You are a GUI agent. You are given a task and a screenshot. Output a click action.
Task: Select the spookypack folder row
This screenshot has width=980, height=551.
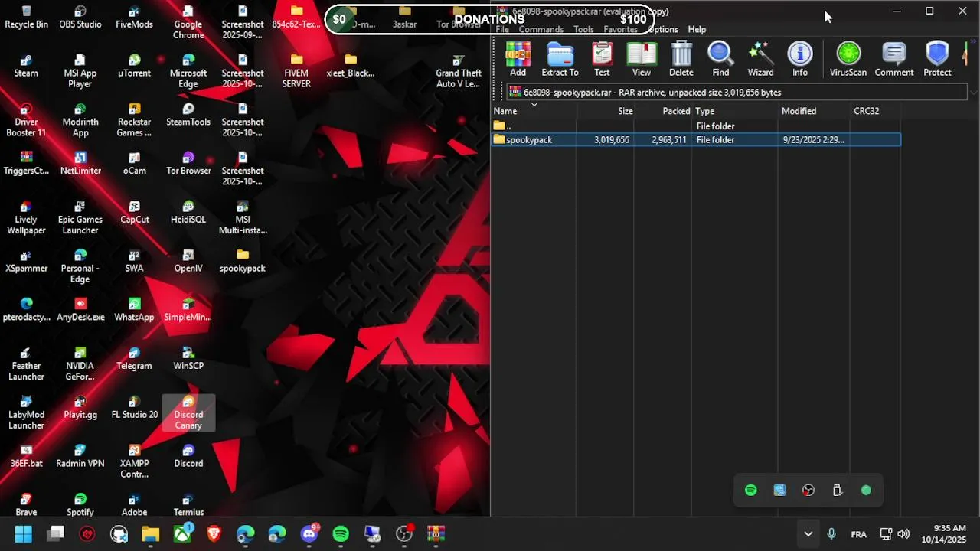696,139
